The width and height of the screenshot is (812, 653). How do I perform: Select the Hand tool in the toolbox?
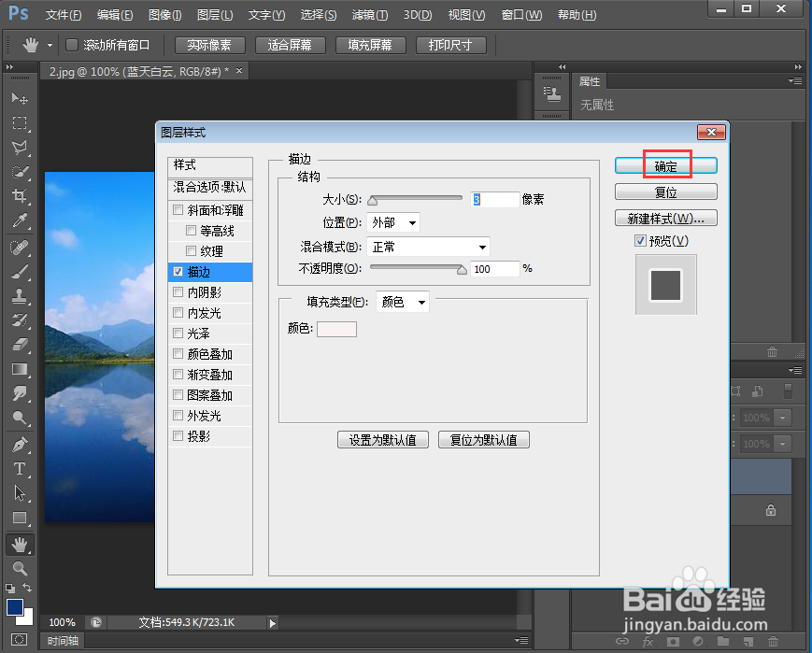(x=20, y=545)
